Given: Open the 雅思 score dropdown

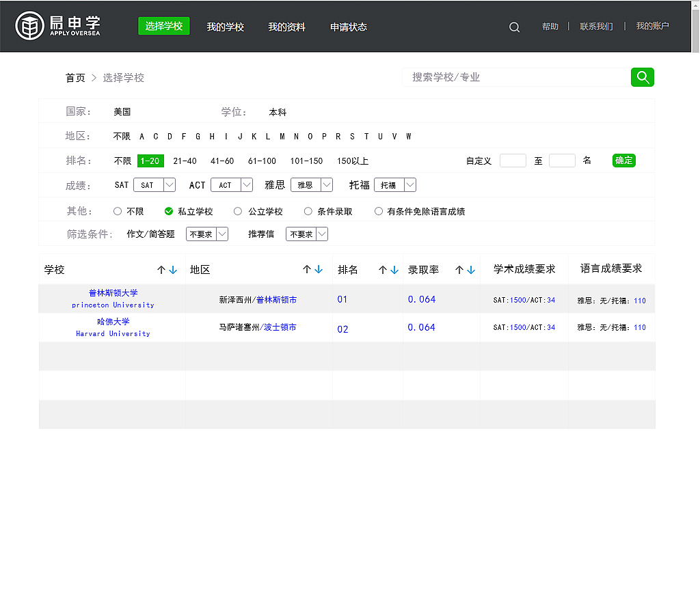Looking at the screenshot, I should point(312,184).
